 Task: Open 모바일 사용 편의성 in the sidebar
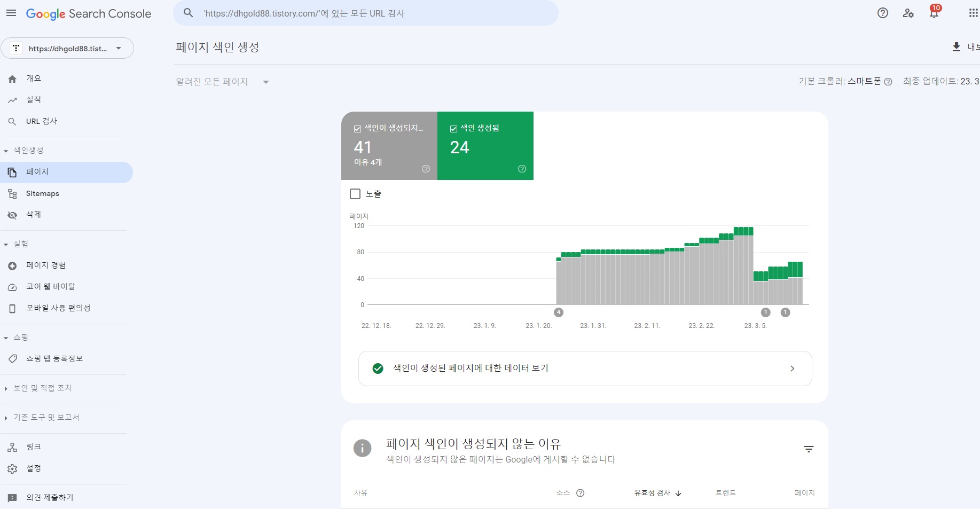pos(58,308)
